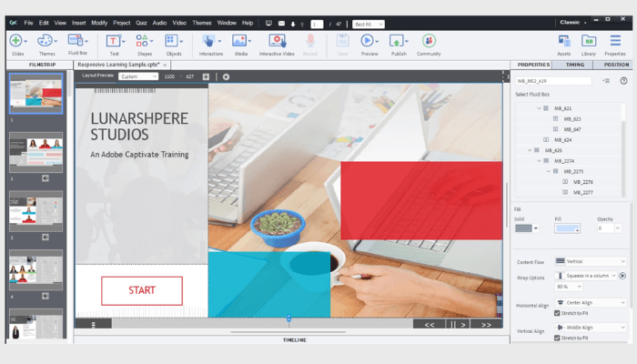Switch to the Properties tab
The height and width of the screenshot is (364, 637).
533,65
